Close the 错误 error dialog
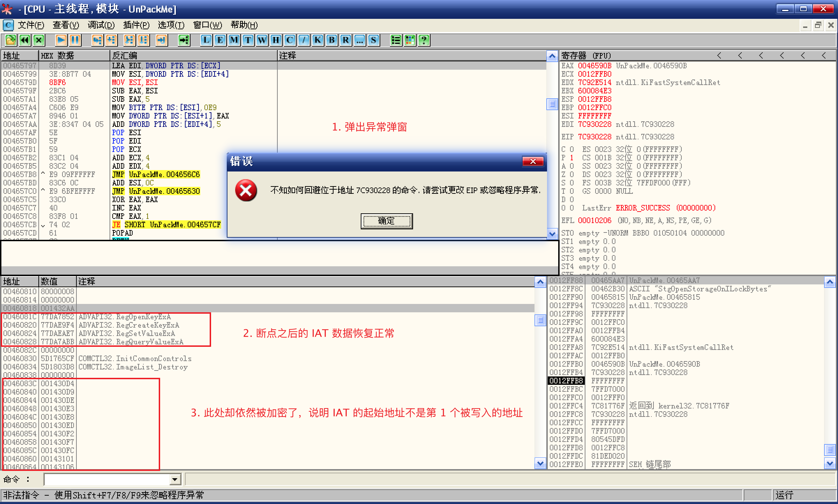 click(x=532, y=161)
